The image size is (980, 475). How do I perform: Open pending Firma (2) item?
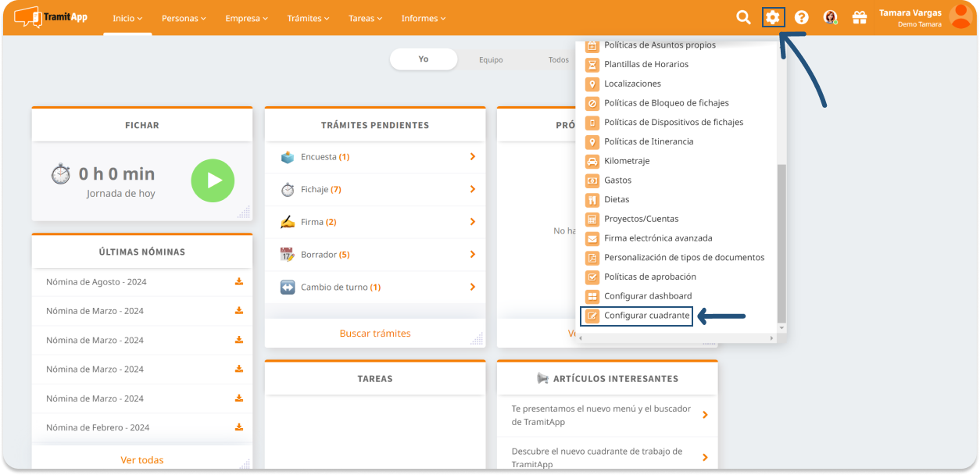pyautogui.click(x=375, y=222)
